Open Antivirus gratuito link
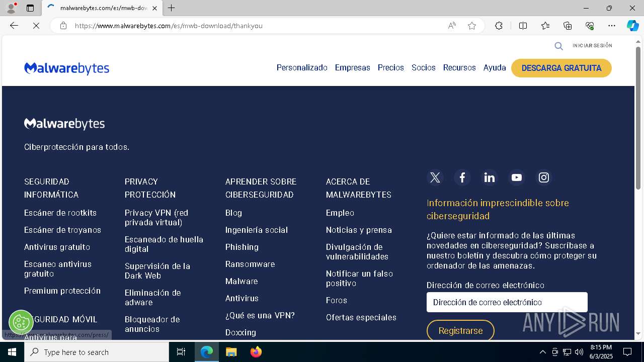The width and height of the screenshot is (644, 362). pyautogui.click(x=57, y=247)
